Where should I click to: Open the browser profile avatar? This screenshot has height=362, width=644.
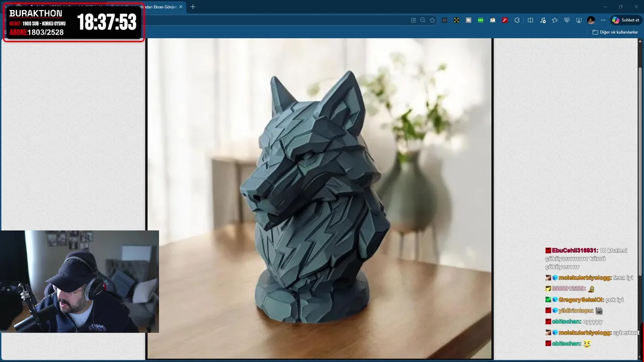point(591,20)
